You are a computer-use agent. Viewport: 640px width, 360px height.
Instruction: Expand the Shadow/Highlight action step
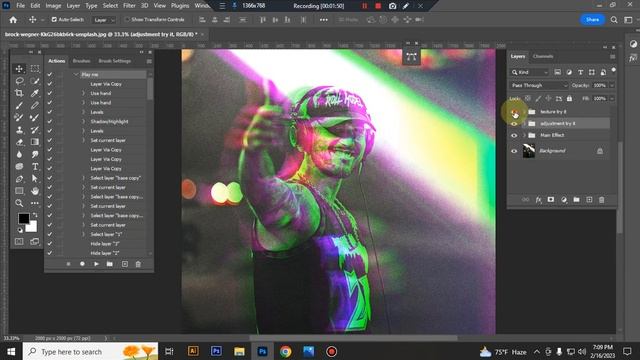click(83, 121)
